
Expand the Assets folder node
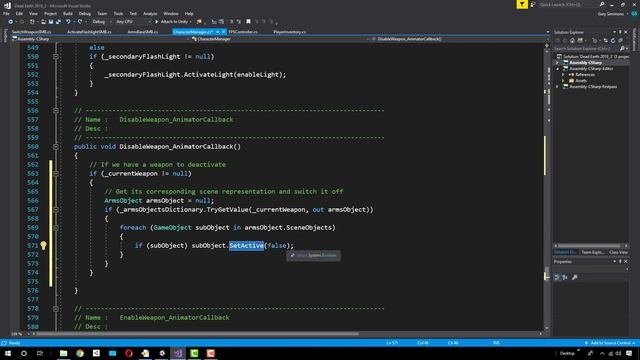[x=563, y=81]
